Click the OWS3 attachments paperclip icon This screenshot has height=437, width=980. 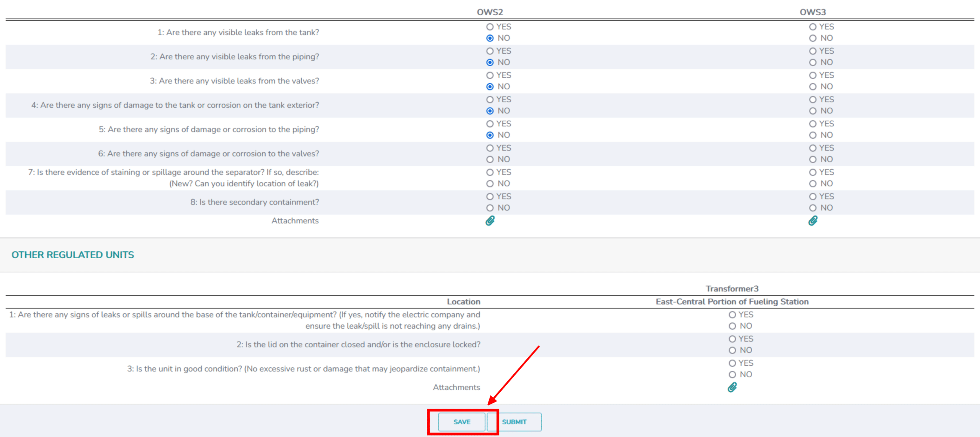[x=813, y=221]
